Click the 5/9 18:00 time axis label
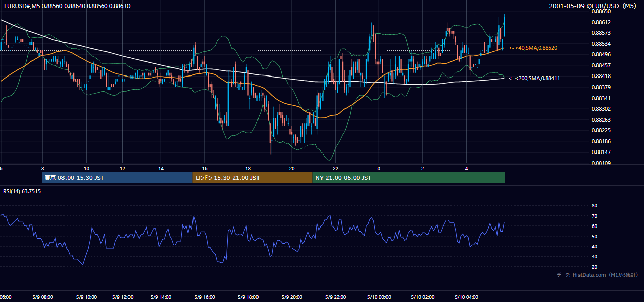Screen dimensions: 644x302 [248, 297]
